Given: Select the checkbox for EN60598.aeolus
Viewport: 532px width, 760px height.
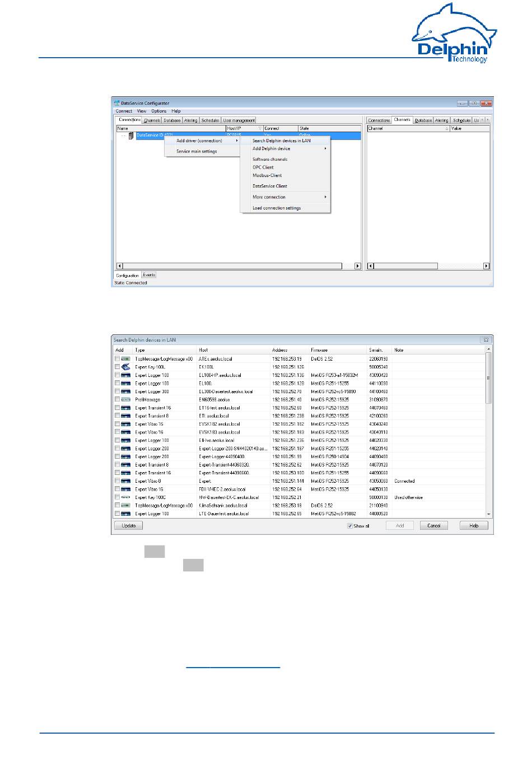Looking at the screenshot, I should [117, 399].
